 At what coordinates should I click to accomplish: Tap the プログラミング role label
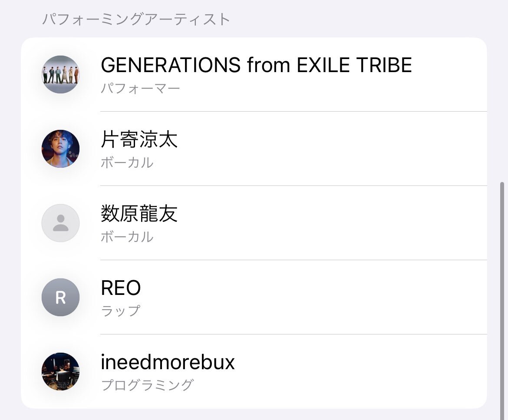click(148, 385)
